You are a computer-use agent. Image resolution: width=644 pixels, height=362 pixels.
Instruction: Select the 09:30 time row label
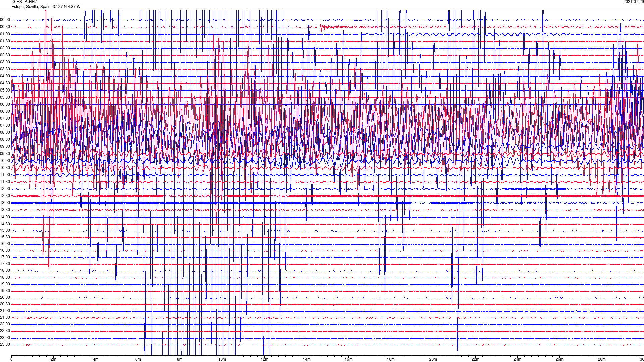[5, 154]
